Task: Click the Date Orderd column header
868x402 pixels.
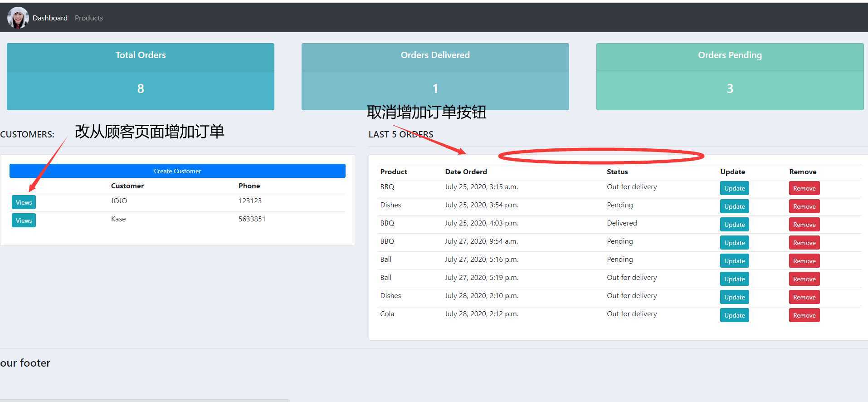Action: coord(466,172)
